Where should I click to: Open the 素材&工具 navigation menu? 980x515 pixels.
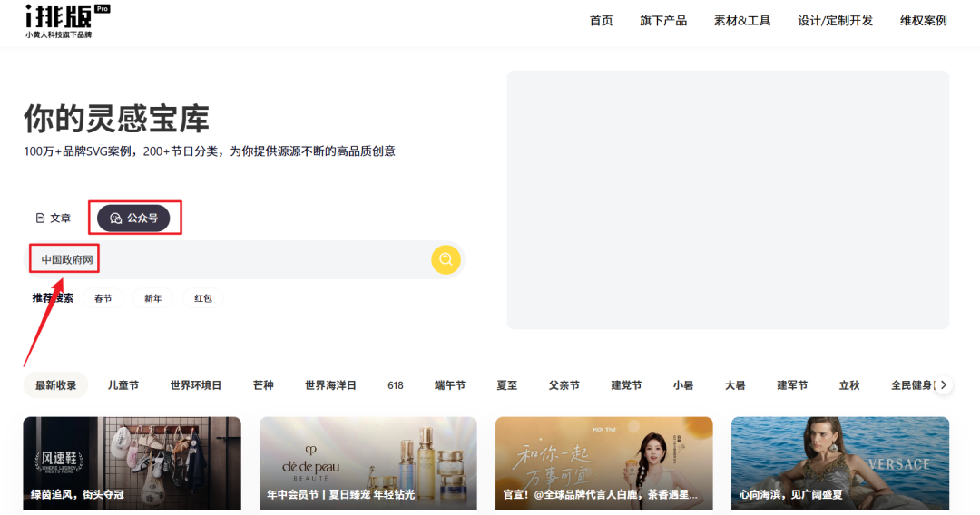click(x=742, y=21)
